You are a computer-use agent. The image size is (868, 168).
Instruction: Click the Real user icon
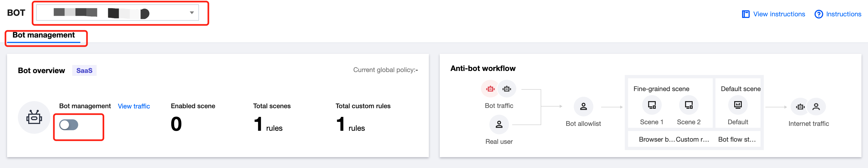coord(499,125)
